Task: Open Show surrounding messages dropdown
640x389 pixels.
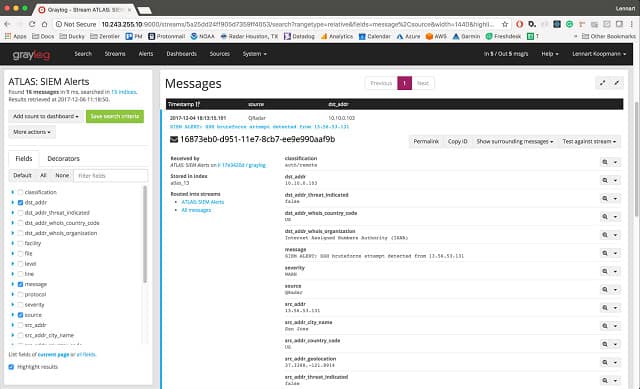Action: (x=515, y=142)
